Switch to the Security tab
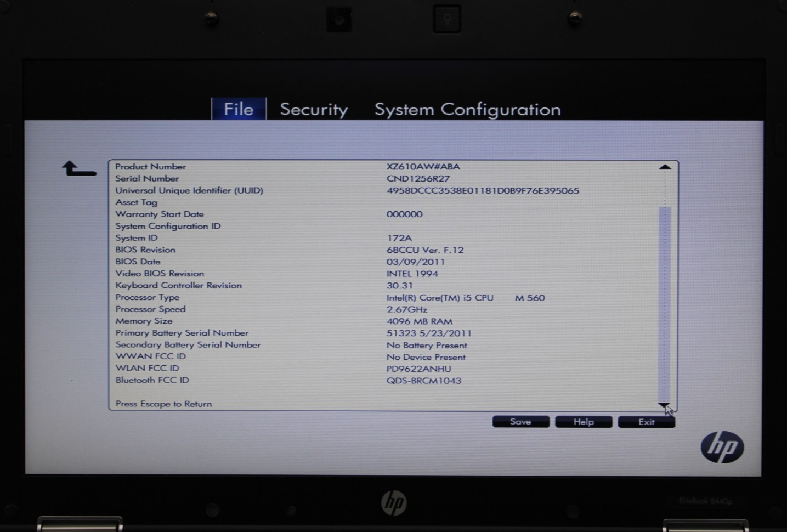The image size is (787, 532). [x=314, y=110]
